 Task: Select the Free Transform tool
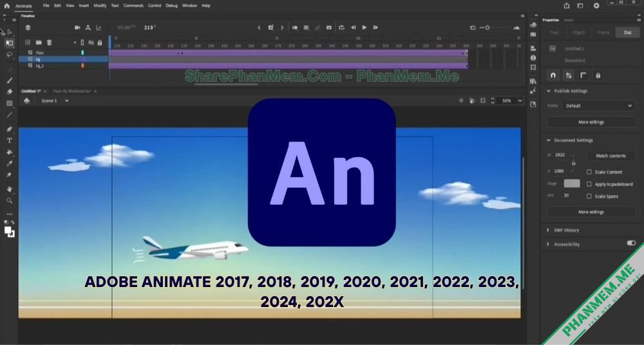pos(10,42)
